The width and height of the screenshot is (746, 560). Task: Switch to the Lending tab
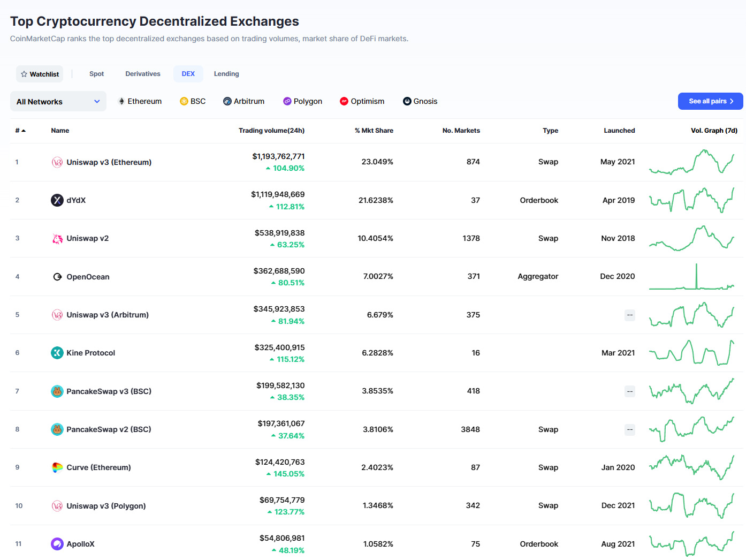[226, 74]
